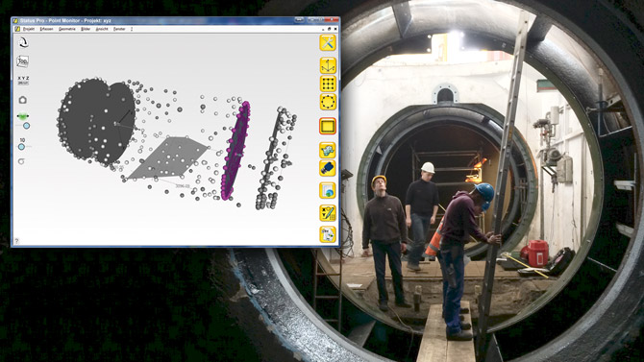644x362 pixels.
Task: Click the help question mark at bottom-left
Action: [16, 241]
